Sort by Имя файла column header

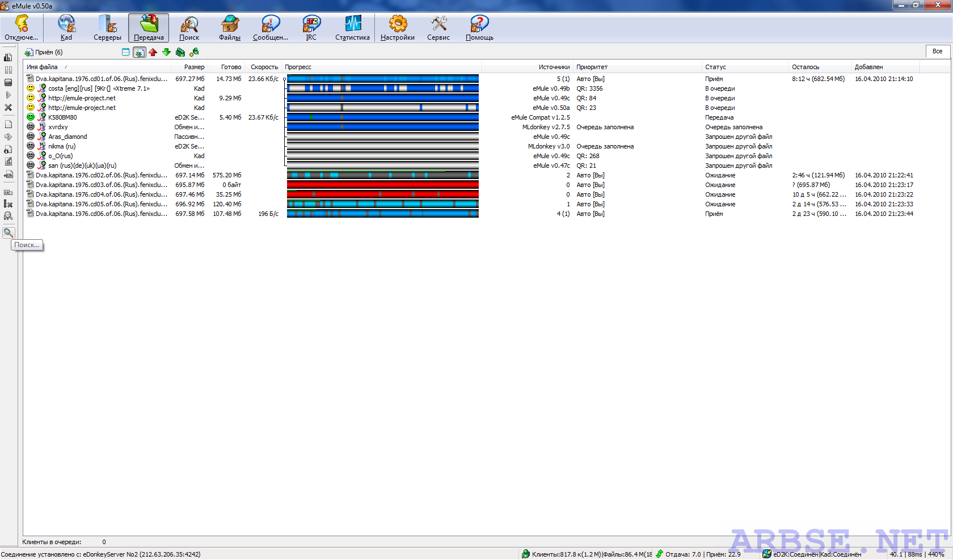click(x=97, y=67)
